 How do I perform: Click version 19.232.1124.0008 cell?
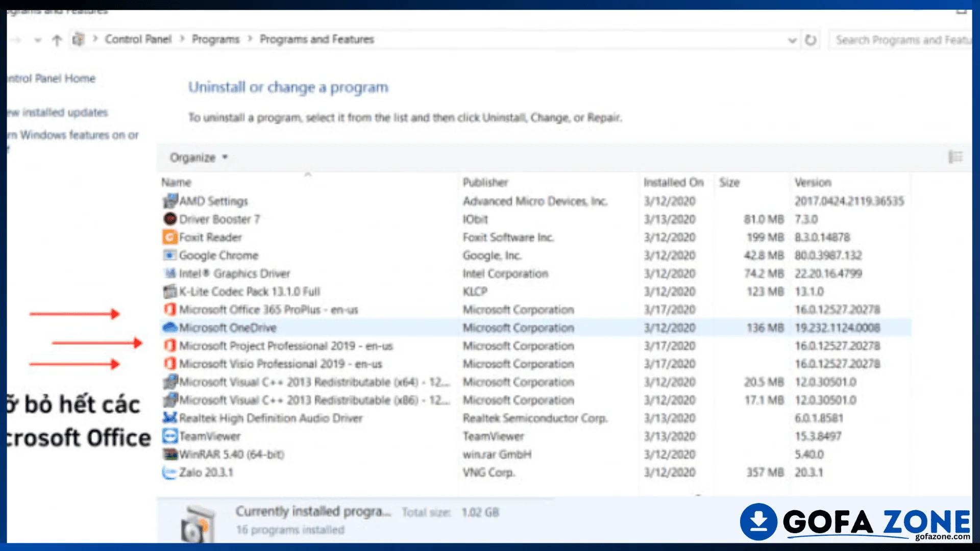click(x=837, y=328)
